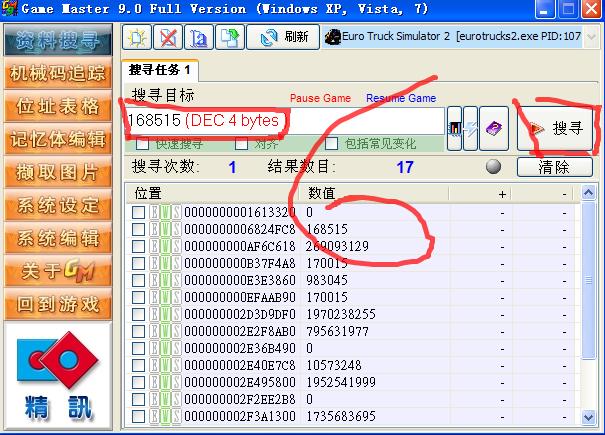605x435 pixels.
Task: Click the 搜寻 search button
Action: click(x=555, y=128)
